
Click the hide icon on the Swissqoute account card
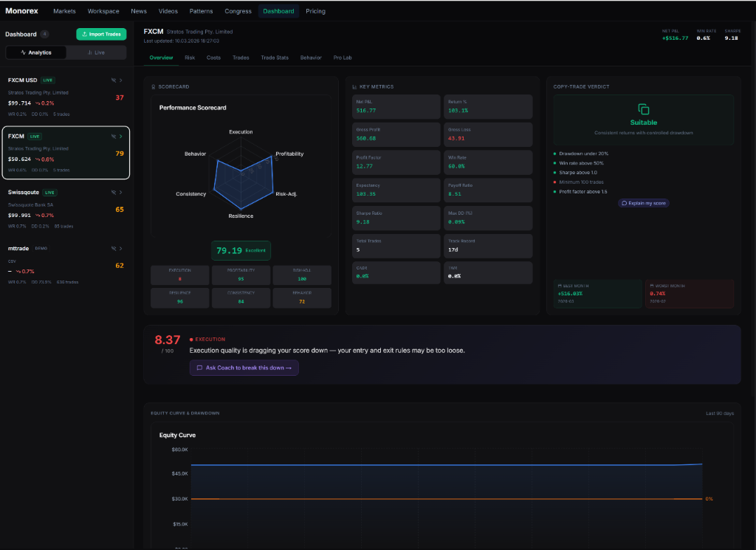[x=112, y=192]
